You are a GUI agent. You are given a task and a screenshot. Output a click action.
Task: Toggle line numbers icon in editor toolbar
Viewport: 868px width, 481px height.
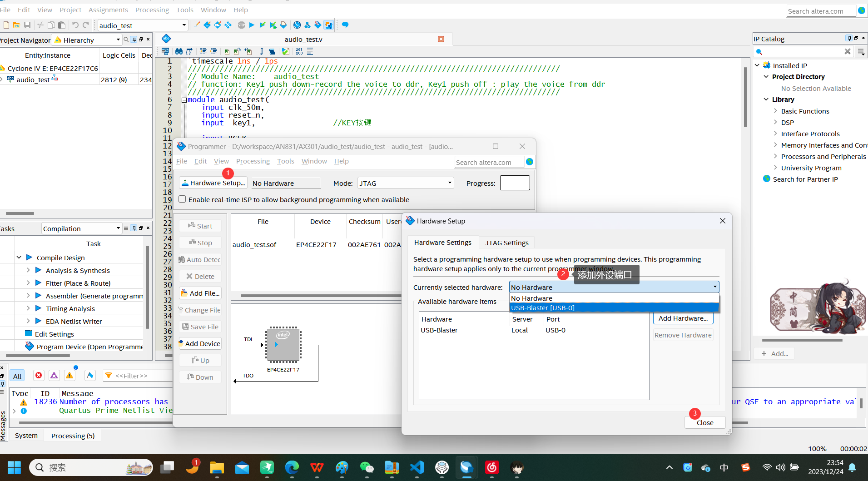coord(299,51)
